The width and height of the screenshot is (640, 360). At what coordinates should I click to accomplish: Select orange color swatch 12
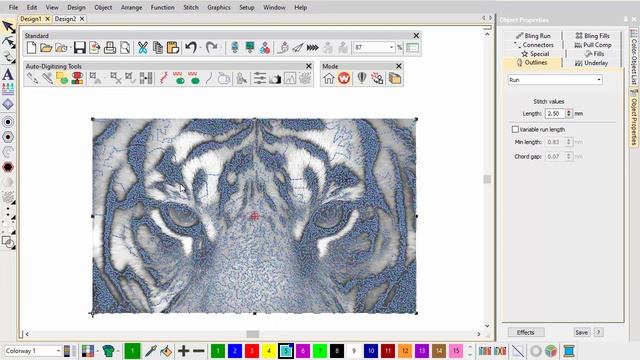[405, 351]
